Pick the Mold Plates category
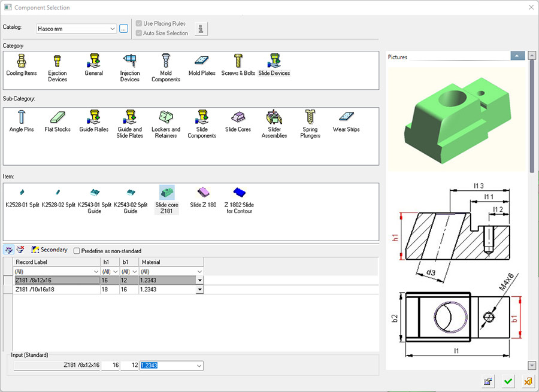This screenshot has height=392, width=539. tap(202, 65)
